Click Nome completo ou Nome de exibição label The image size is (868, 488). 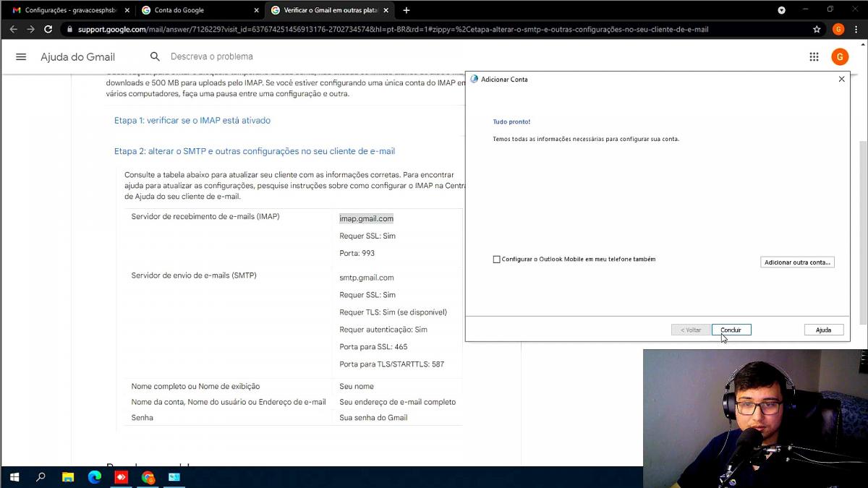coord(195,386)
